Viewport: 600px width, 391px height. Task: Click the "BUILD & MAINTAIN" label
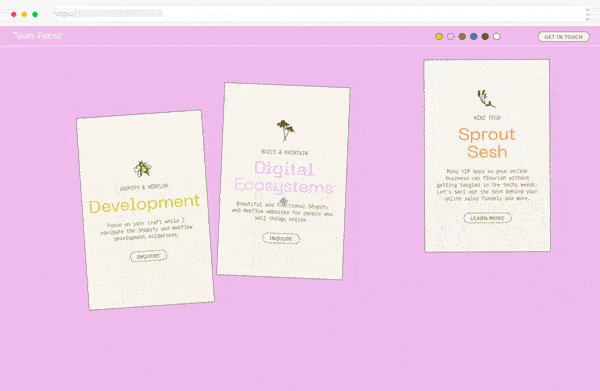click(284, 152)
